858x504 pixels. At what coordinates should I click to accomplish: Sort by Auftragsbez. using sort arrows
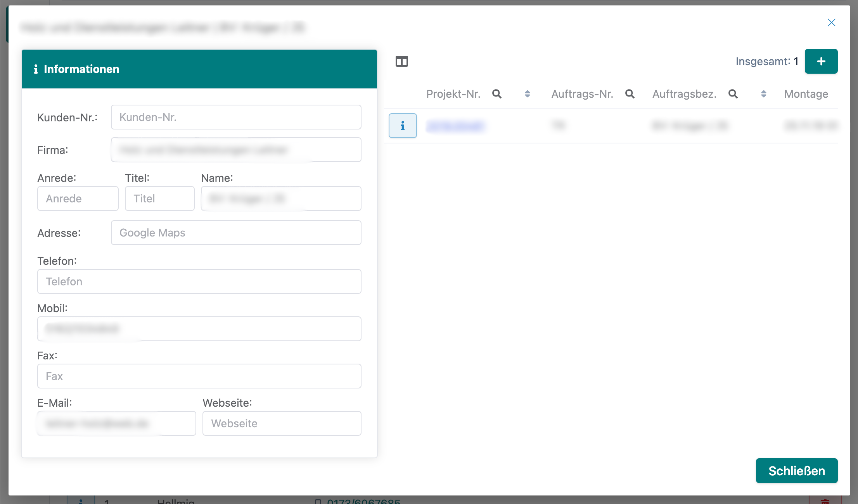point(763,94)
